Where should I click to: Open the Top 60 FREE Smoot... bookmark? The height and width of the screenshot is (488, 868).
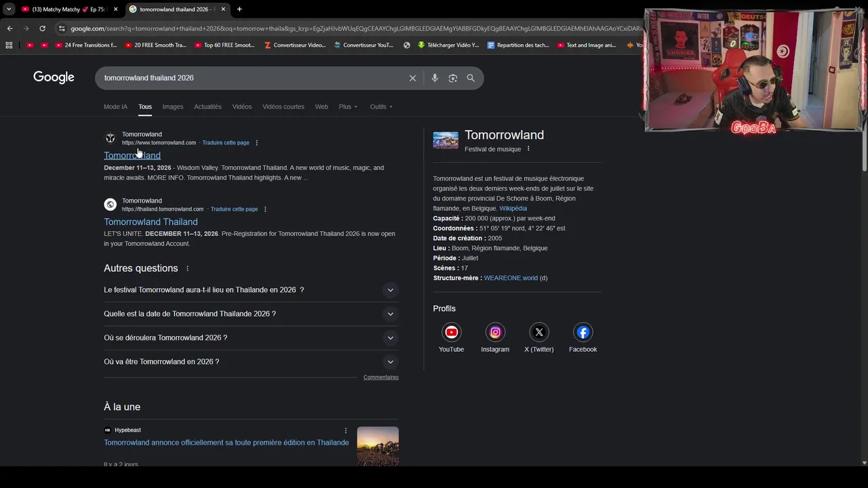[224, 45]
